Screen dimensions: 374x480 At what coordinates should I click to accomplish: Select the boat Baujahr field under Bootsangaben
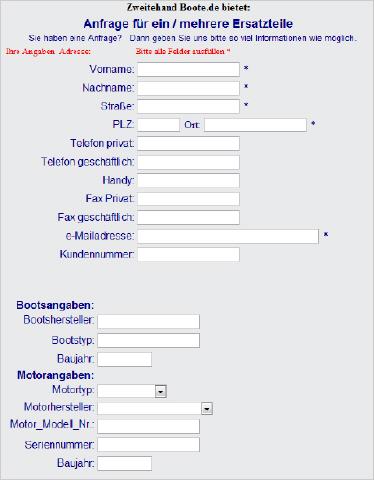[x=124, y=359]
